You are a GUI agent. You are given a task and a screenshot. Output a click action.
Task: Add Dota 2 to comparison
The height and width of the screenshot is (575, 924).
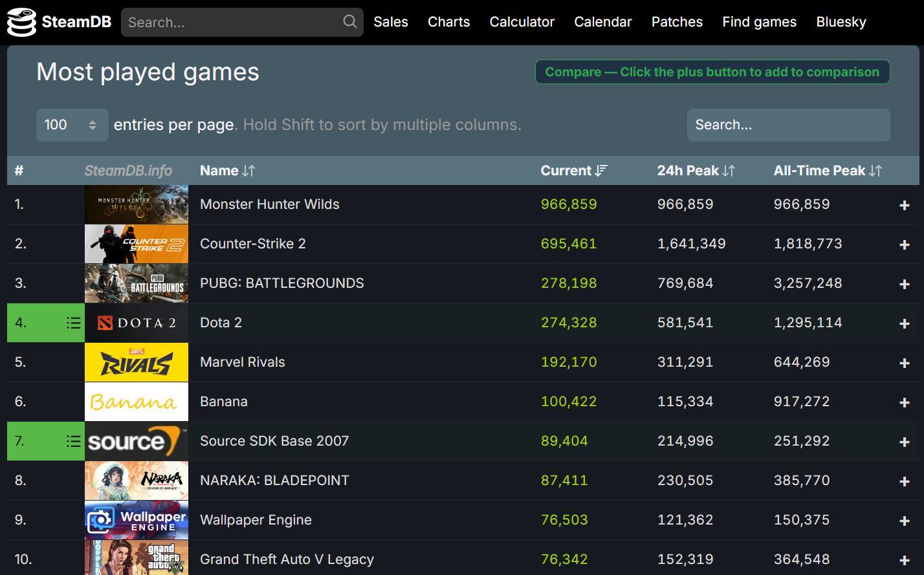click(x=904, y=323)
